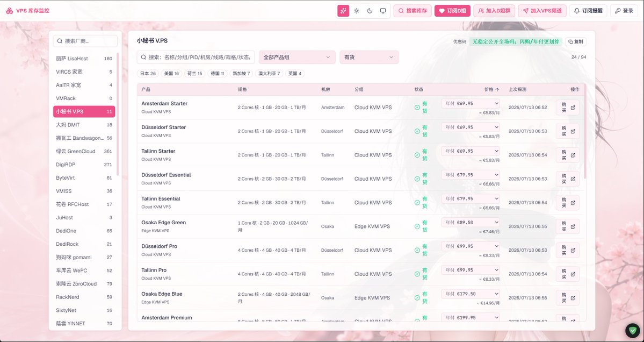This screenshot has height=342, width=644.
Task: Click the 订阅D姐 heart button
Action: pos(452,11)
